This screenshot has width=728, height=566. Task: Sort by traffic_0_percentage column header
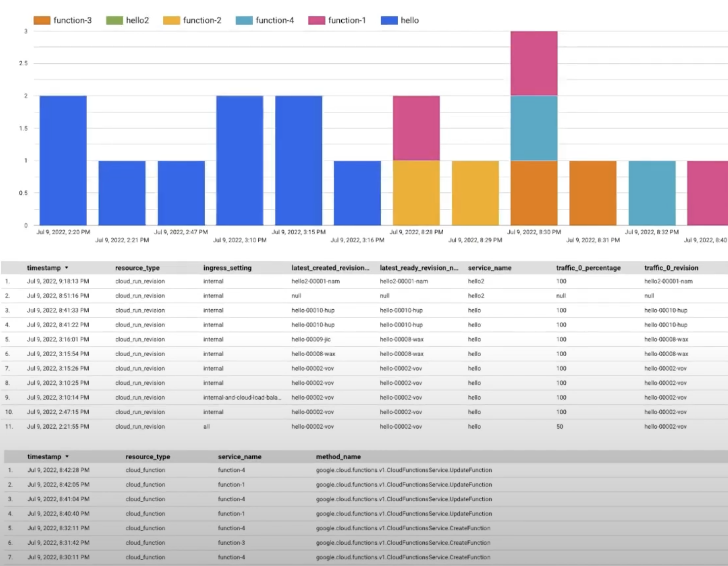pos(588,268)
